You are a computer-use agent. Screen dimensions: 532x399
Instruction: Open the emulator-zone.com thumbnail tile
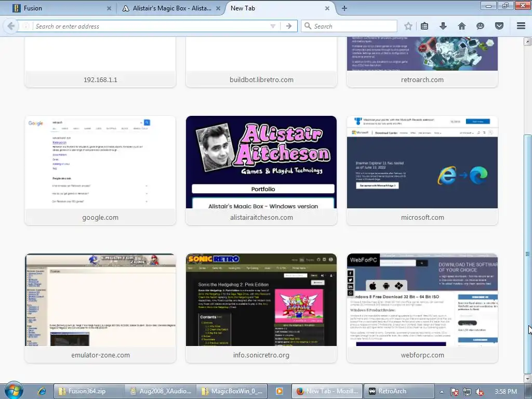(x=100, y=300)
